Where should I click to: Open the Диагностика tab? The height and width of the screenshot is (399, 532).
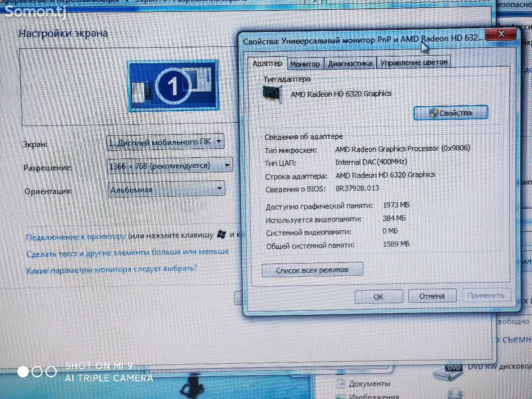click(x=350, y=63)
